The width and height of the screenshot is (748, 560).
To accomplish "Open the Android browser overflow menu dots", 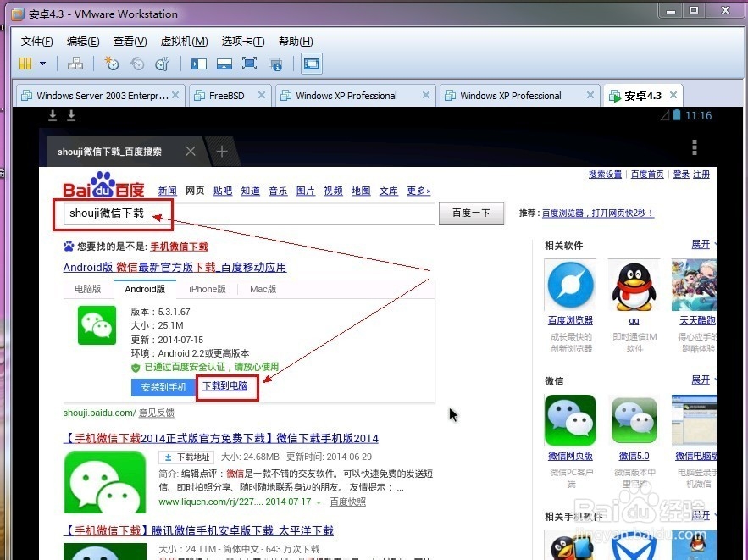I will [694, 147].
